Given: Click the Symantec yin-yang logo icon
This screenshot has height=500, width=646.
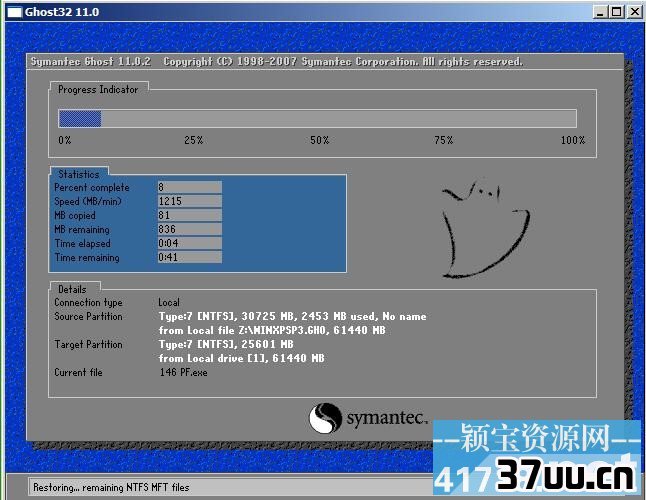Looking at the screenshot, I should (x=325, y=418).
